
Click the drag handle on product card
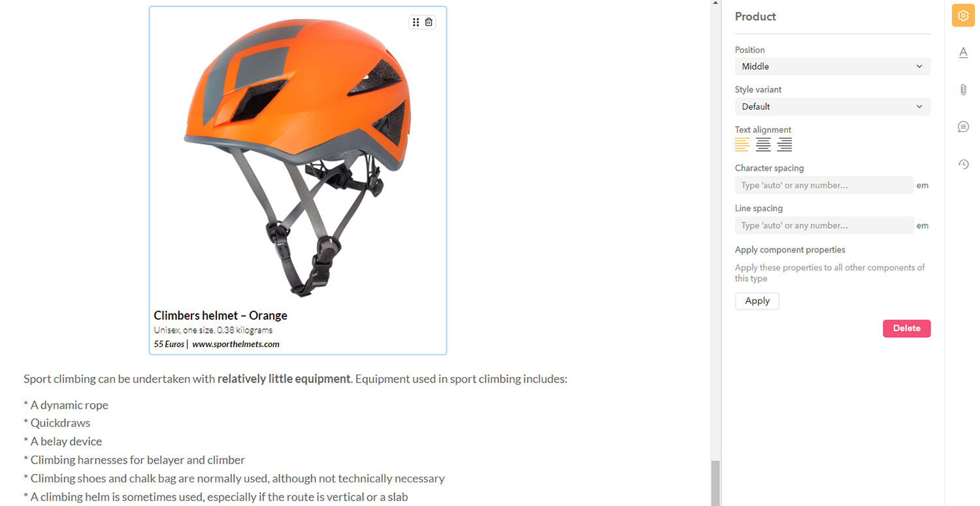tap(416, 22)
